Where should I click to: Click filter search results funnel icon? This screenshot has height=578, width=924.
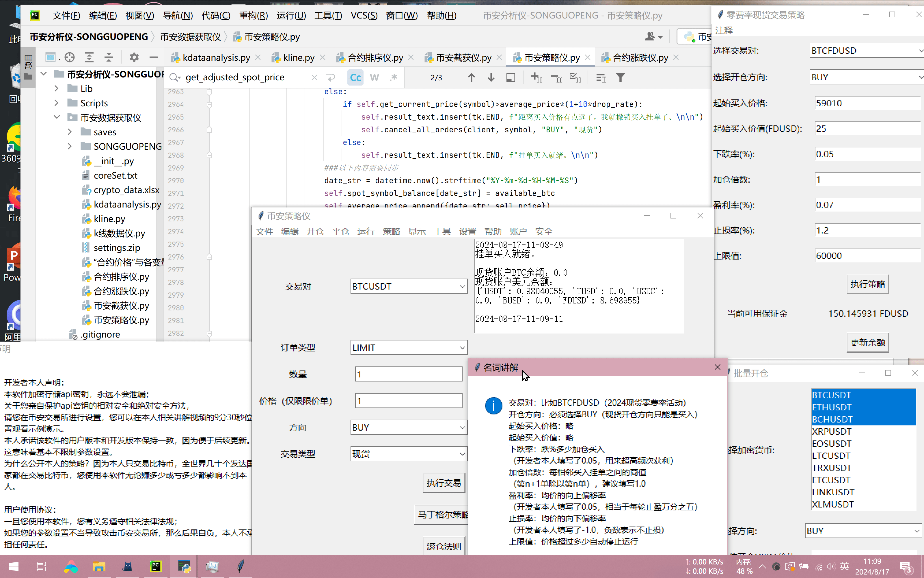click(621, 78)
